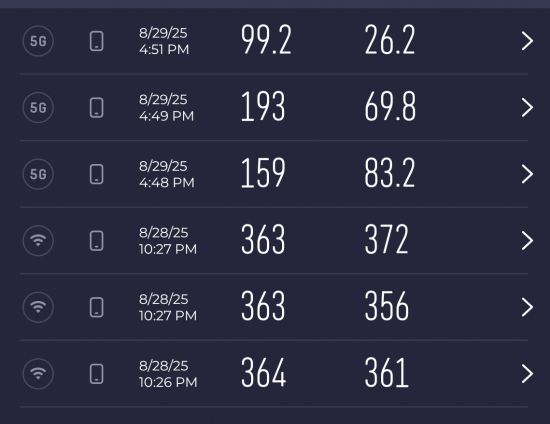Expand the chevron for the 364 download test
This screenshot has height=424, width=550.
pyautogui.click(x=527, y=374)
